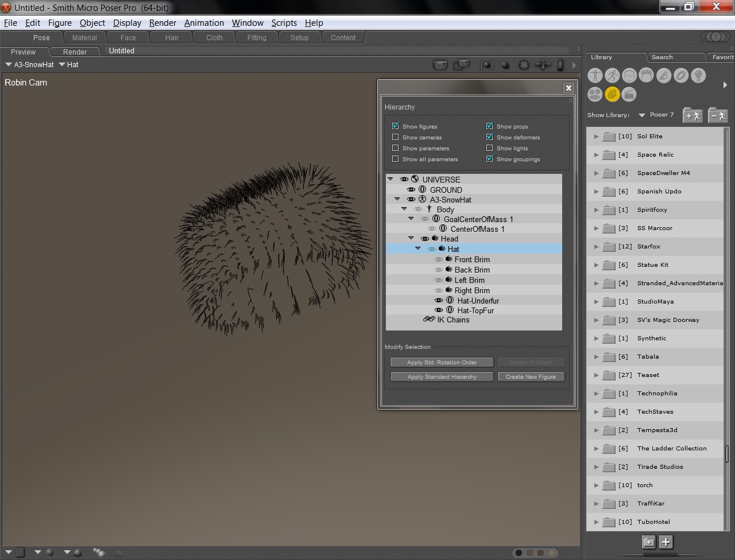Switch to the Cloth room tab

pos(214,38)
